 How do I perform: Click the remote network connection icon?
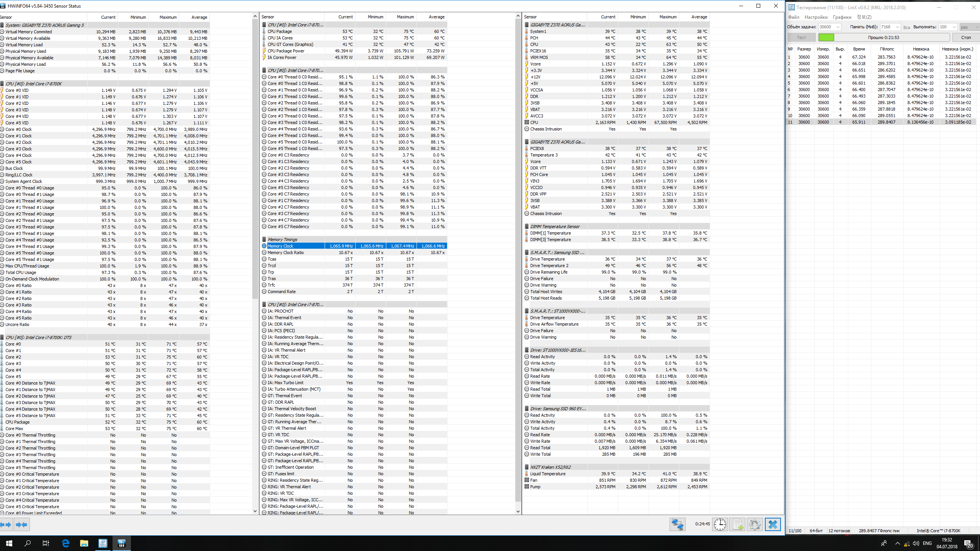(677, 524)
